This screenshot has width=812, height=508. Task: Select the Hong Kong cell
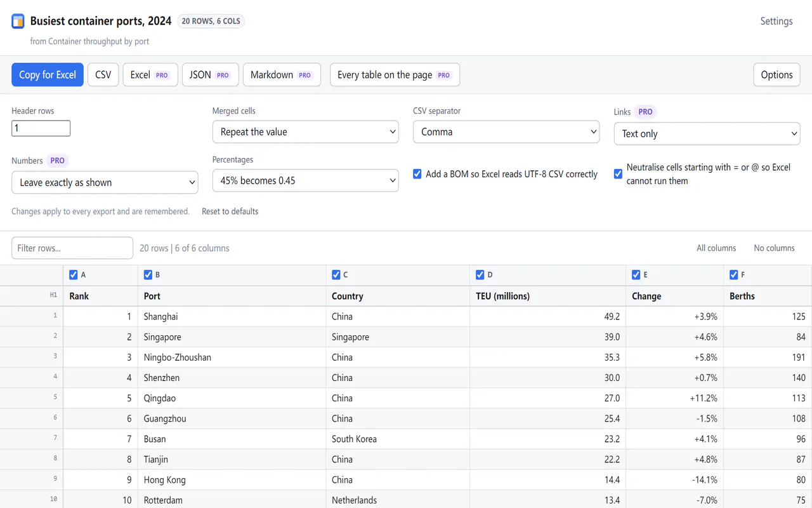[232, 479]
